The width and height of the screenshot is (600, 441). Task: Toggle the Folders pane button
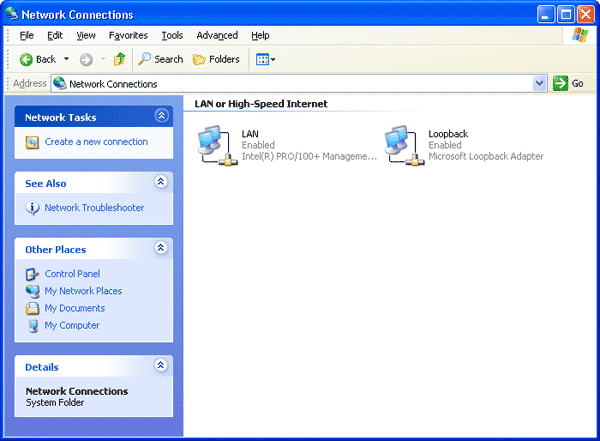[x=216, y=59]
